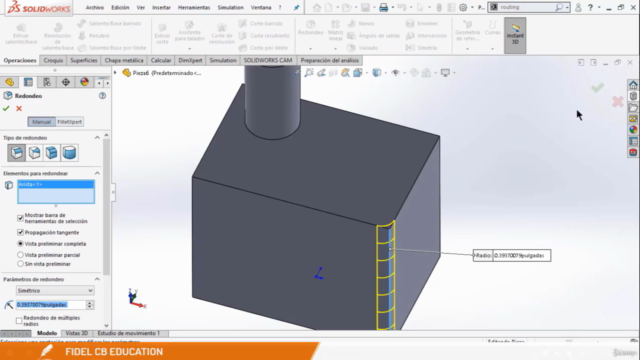
Task: Cancel the Redondeo with the red X
Action: 19,109
